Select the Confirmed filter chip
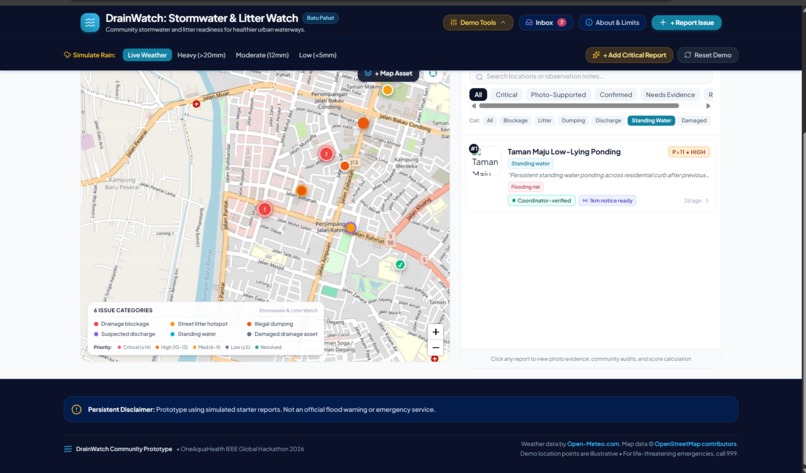This screenshot has width=806, height=473. point(616,95)
